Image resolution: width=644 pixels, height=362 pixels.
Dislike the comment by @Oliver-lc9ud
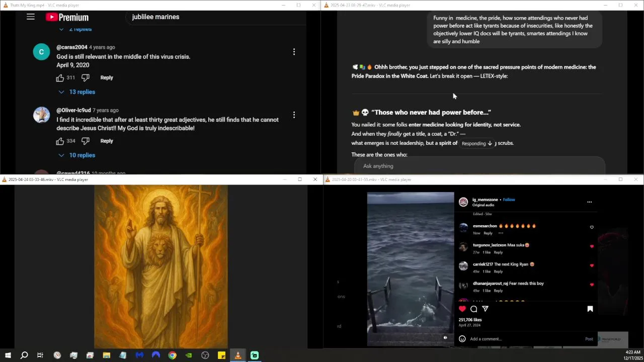(x=86, y=141)
